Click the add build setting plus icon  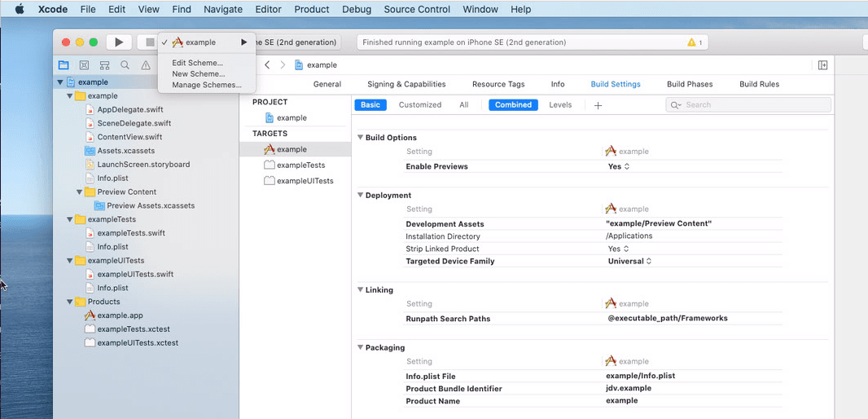tap(598, 105)
